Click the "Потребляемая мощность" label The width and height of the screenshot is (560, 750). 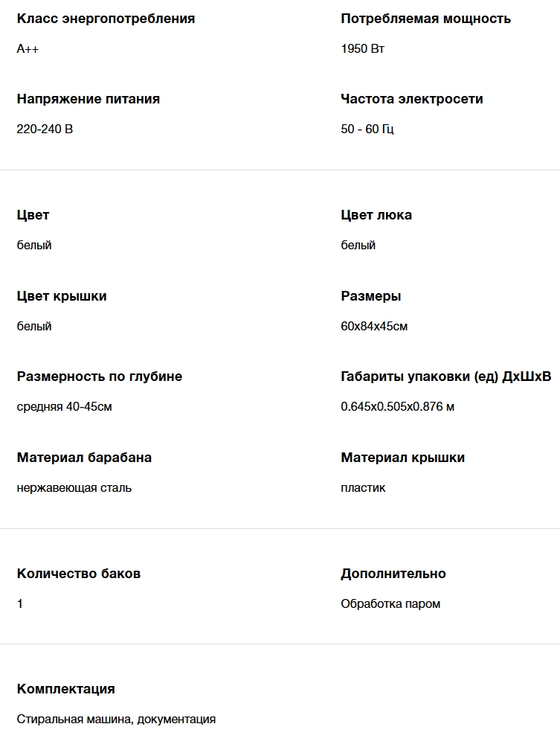[425, 19]
